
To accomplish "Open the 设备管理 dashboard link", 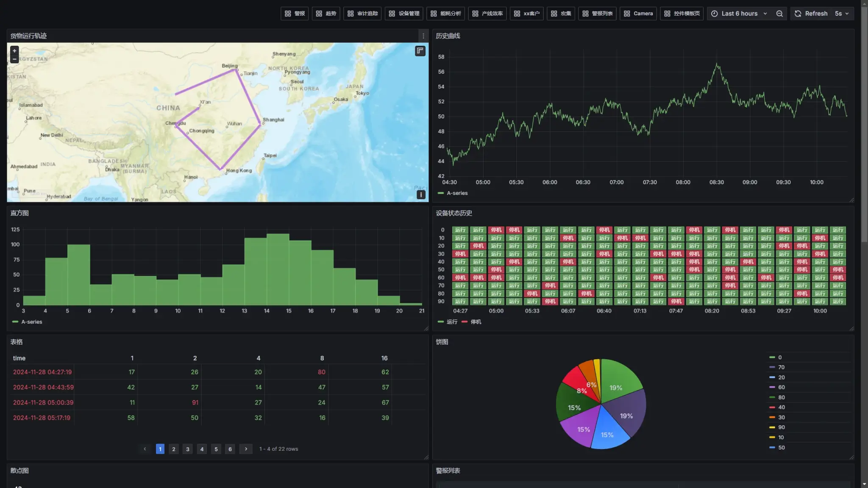I will [404, 14].
